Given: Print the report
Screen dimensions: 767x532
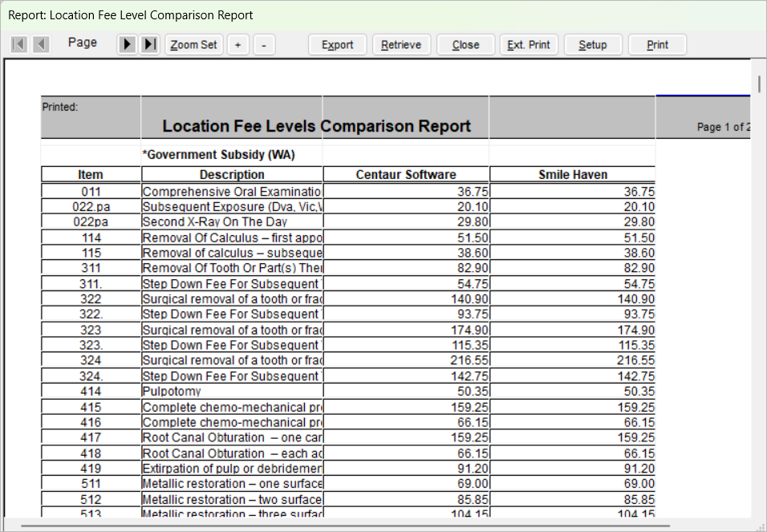Looking at the screenshot, I should 657,45.
